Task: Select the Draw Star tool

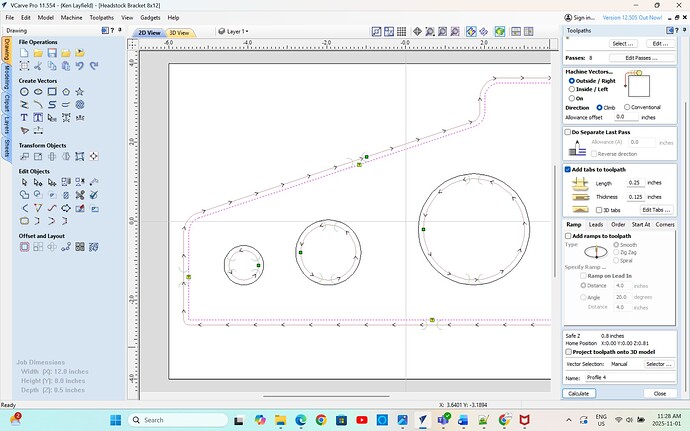Action: 80,92
